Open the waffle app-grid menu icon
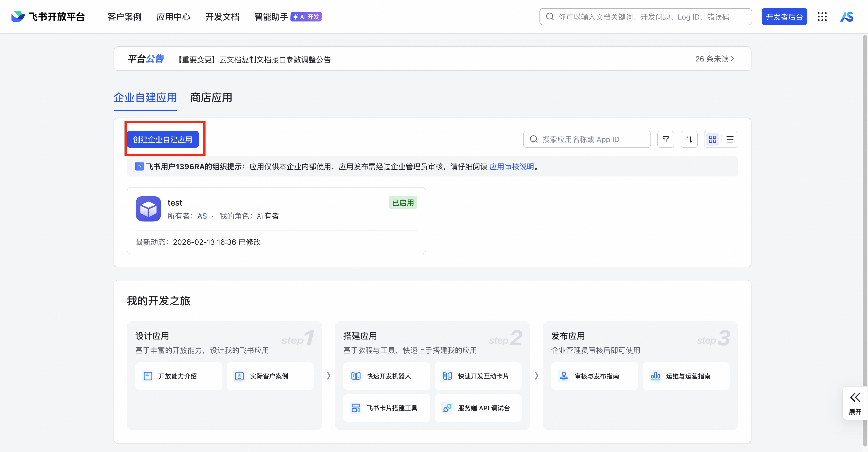 click(822, 17)
